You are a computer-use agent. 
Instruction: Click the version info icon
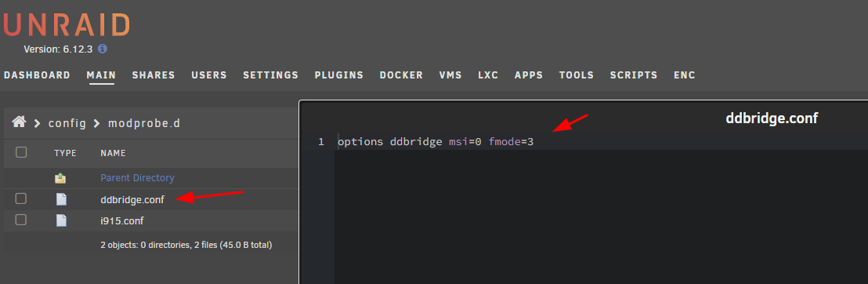[x=103, y=49]
